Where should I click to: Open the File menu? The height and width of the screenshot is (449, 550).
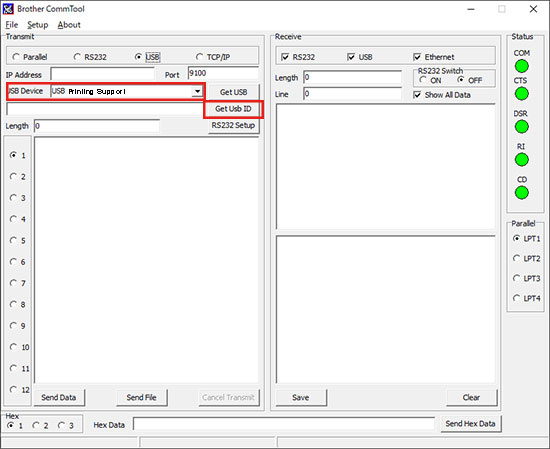tap(12, 25)
